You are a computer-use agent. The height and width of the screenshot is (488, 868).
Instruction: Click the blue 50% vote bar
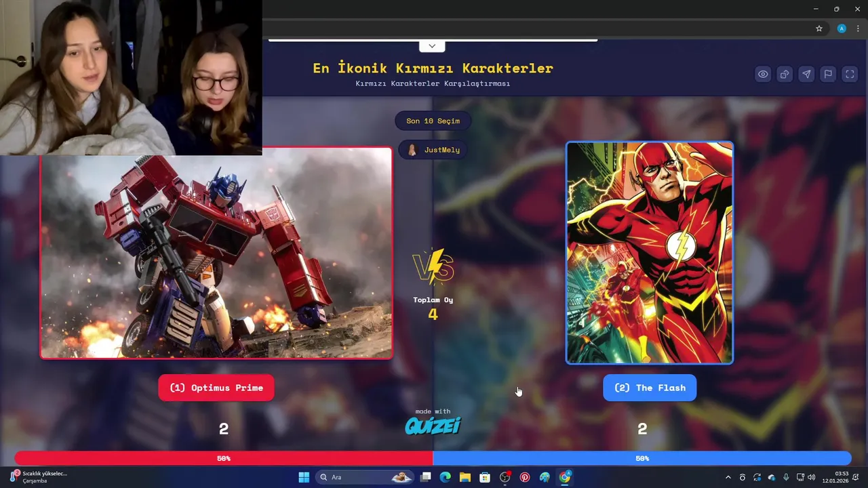point(642,458)
